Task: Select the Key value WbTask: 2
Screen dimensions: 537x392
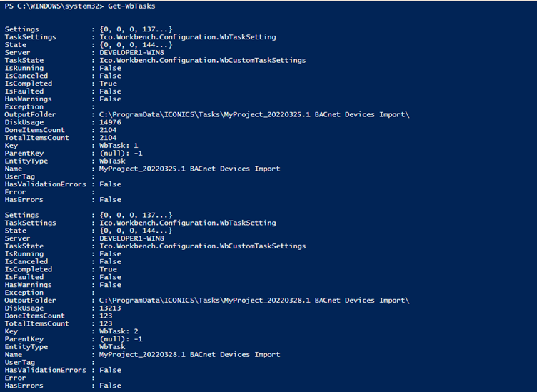Action: click(x=119, y=331)
